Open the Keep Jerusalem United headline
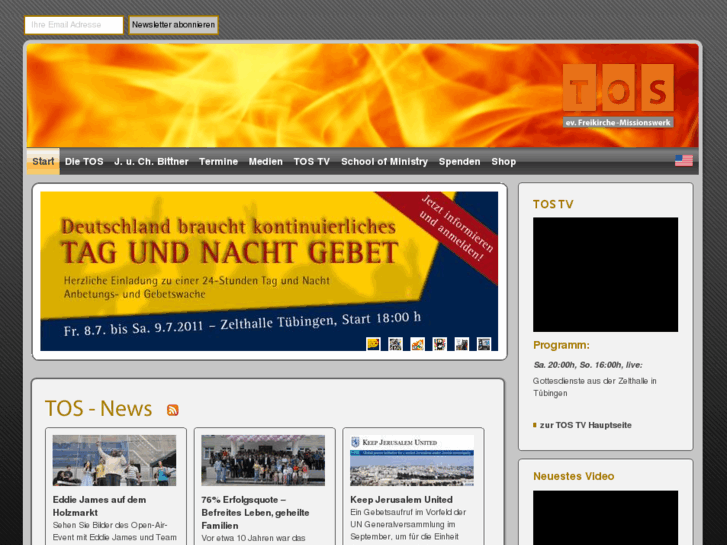 (x=401, y=500)
